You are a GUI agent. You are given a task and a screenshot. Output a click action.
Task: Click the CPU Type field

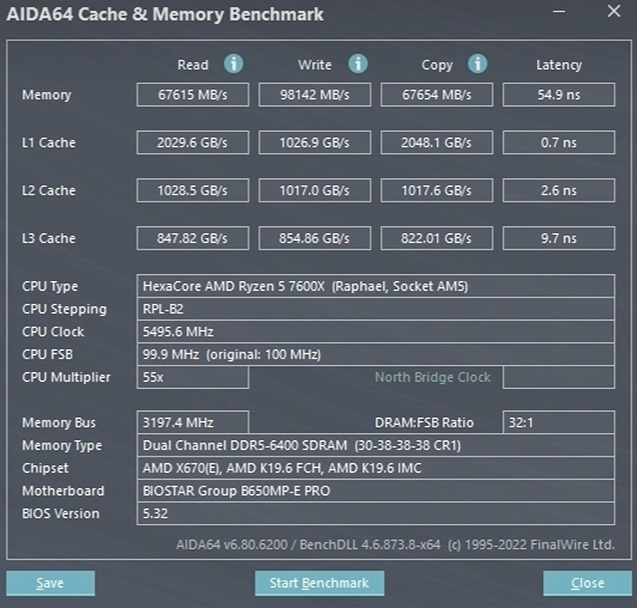[375, 286]
